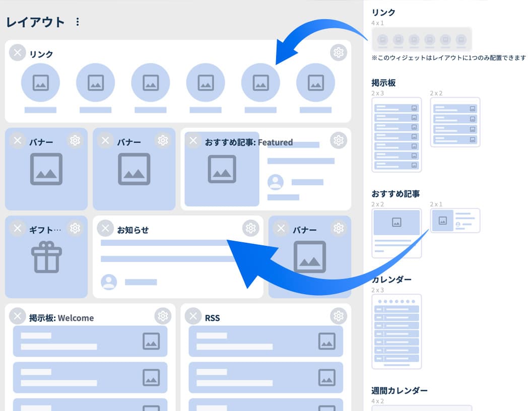Delete the ギフト widget using X icon
The height and width of the screenshot is (411, 532).
click(x=18, y=228)
